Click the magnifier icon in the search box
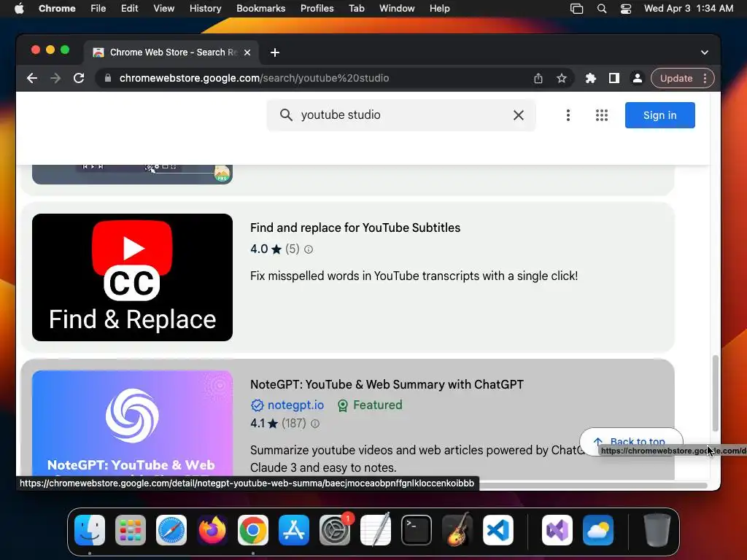The height and width of the screenshot is (560, 747). pos(286,114)
